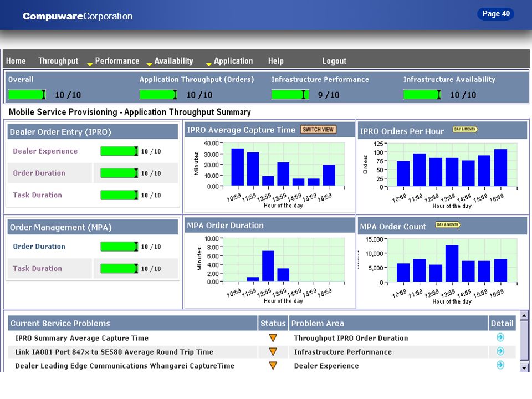Click the Detail column header
The height and width of the screenshot is (399, 532).
click(502, 323)
